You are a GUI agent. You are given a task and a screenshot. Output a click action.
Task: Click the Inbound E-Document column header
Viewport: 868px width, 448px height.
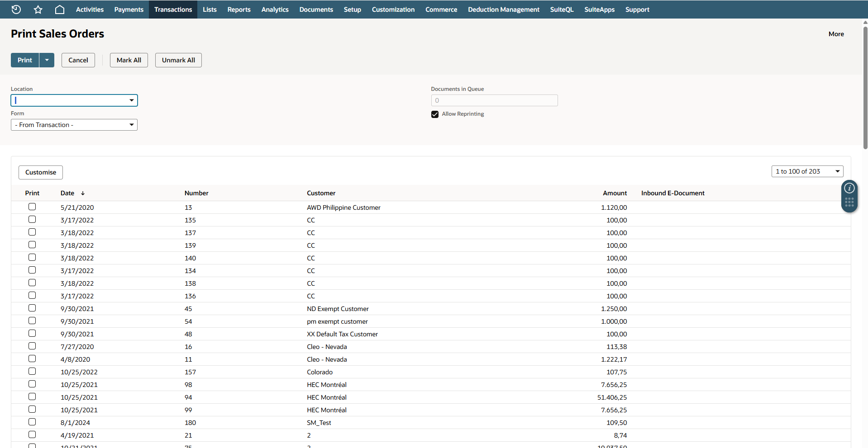[x=673, y=193]
